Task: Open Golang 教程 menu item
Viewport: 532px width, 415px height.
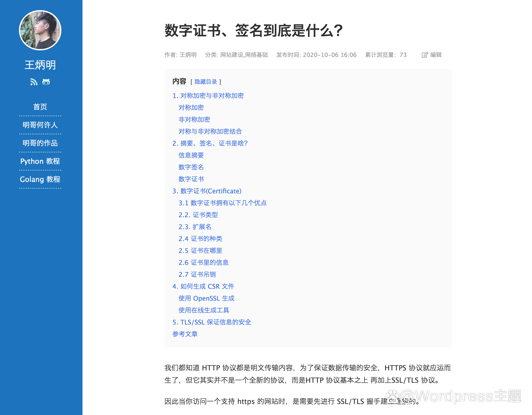Action: coord(40,179)
